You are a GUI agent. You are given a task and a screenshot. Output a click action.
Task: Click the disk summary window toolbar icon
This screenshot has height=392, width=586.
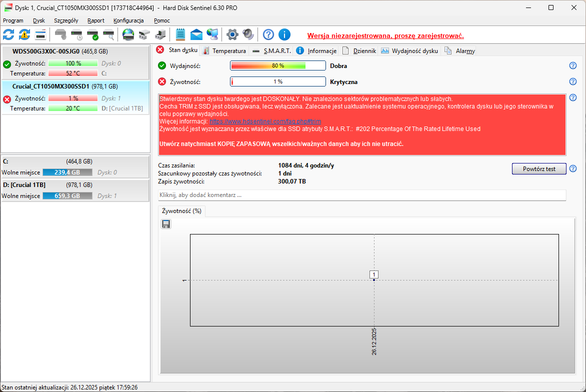point(40,35)
